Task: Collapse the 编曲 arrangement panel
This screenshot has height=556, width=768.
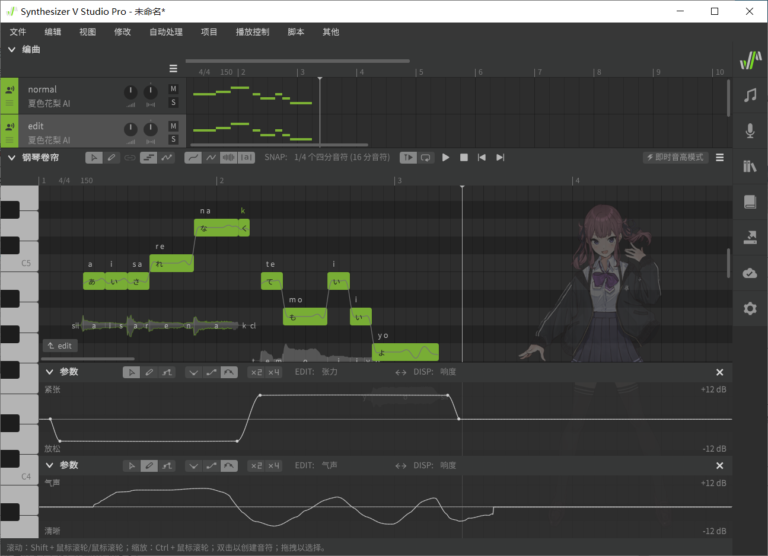Action: (x=12, y=49)
